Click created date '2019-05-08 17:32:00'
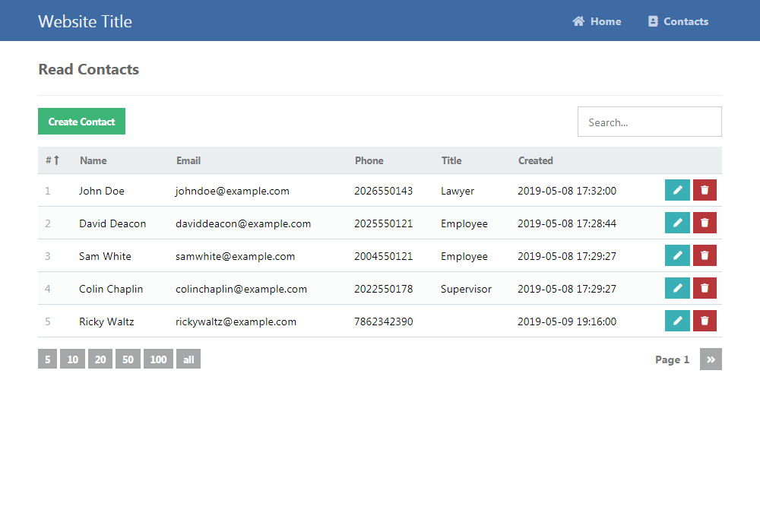The width and height of the screenshot is (760, 532). (567, 191)
